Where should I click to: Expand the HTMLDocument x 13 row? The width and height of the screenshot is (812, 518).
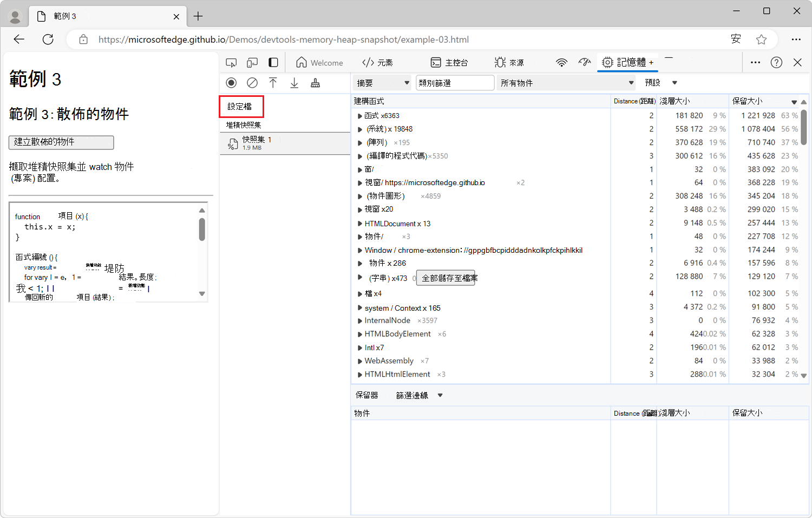[x=360, y=224]
